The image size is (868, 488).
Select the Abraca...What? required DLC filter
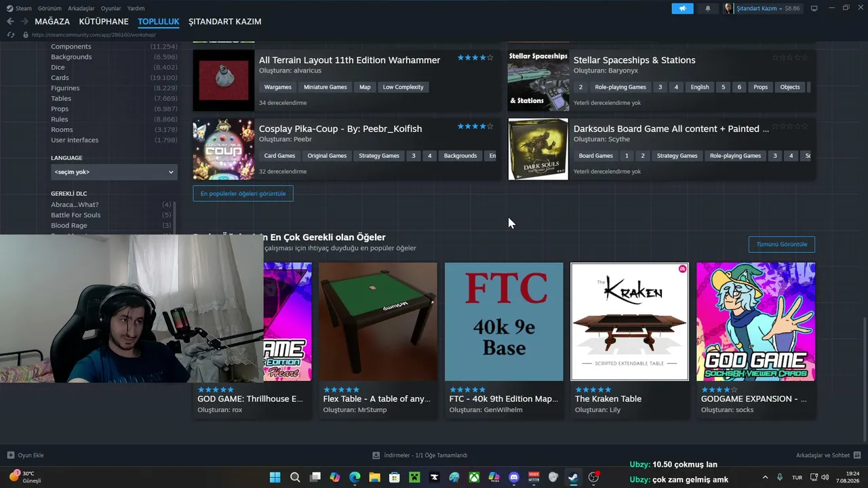75,205
